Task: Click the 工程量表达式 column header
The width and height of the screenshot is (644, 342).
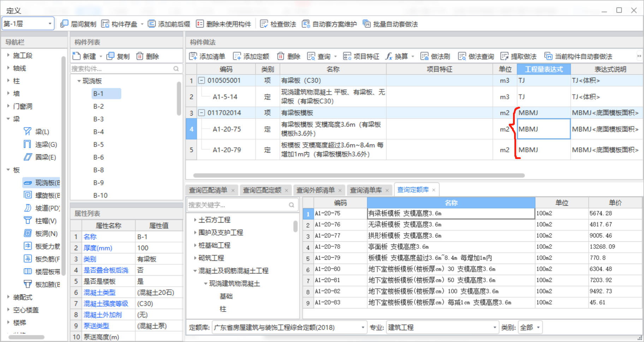Action: click(x=544, y=69)
